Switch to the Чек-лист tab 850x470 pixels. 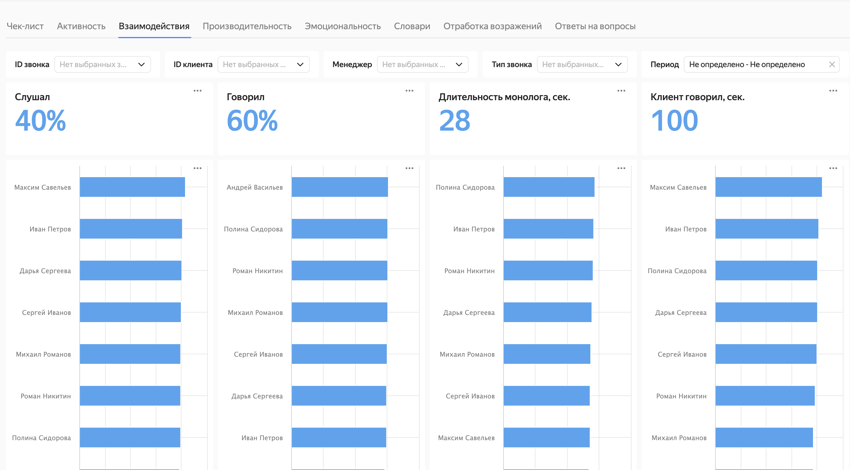point(25,26)
